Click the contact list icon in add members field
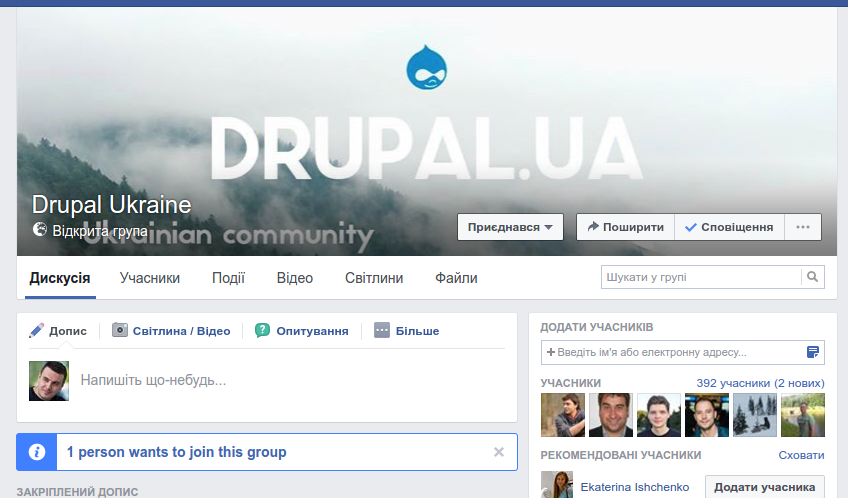The image size is (848, 498). pos(813,352)
